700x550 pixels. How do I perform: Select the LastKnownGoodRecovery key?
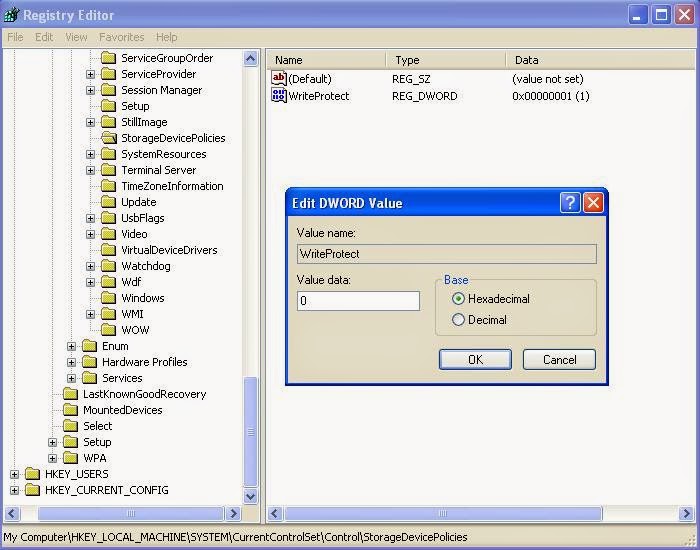point(145,394)
